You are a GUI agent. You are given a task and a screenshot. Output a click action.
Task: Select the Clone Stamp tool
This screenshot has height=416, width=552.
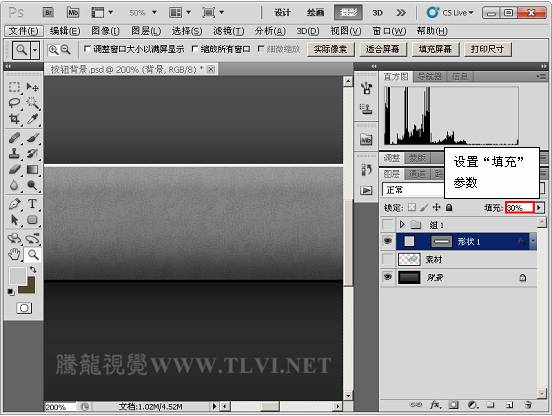coord(14,153)
